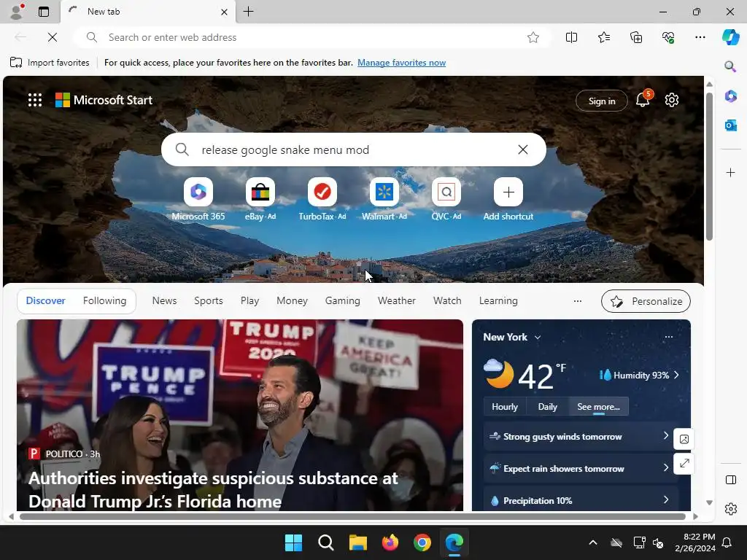The height and width of the screenshot is (560, 747).
Task: Switch to the Discover tab
Action: (x=46, y=301)
